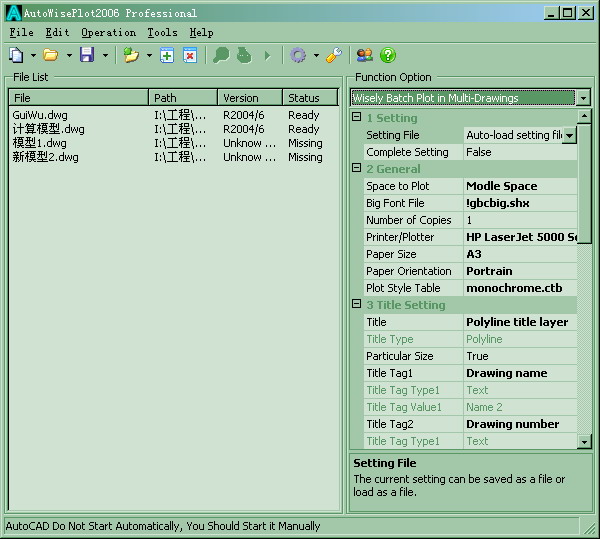Collapse the 2 General section
600x539 pixels.
pos(357,168)
